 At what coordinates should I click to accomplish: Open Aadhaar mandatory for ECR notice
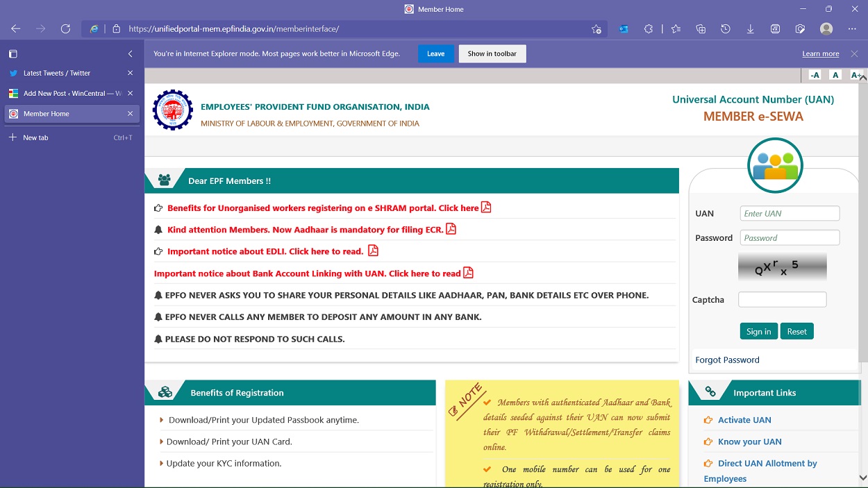coord(305,230)
